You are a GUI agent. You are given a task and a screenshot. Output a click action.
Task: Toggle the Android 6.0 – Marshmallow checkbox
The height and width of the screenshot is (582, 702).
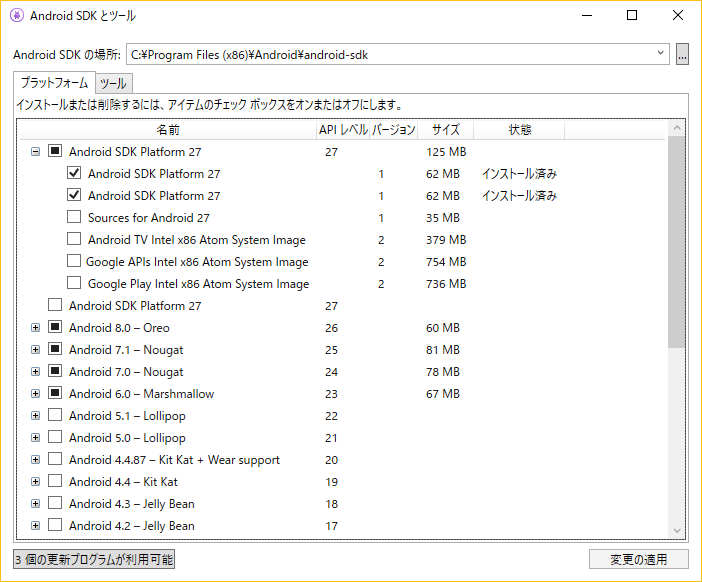tap(55, 393)
